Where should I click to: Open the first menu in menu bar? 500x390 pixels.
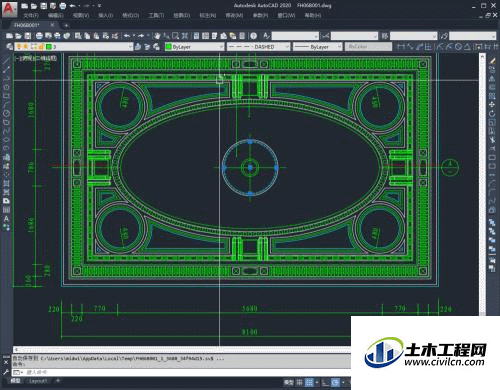coord(31,15)
